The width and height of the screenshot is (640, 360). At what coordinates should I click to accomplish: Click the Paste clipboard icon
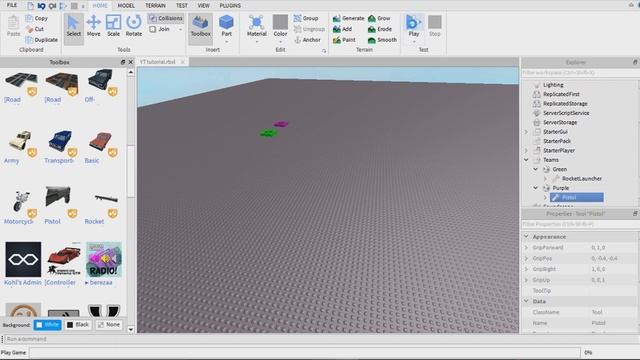click(x=13, y=26)
